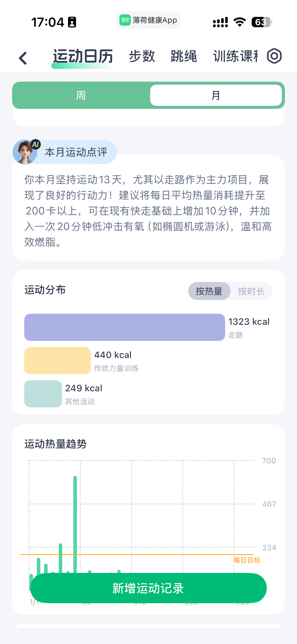The height and width of the screenshot is (644, 297).
Task: Tap the back arrow icon
Action: tap(23, 58)
